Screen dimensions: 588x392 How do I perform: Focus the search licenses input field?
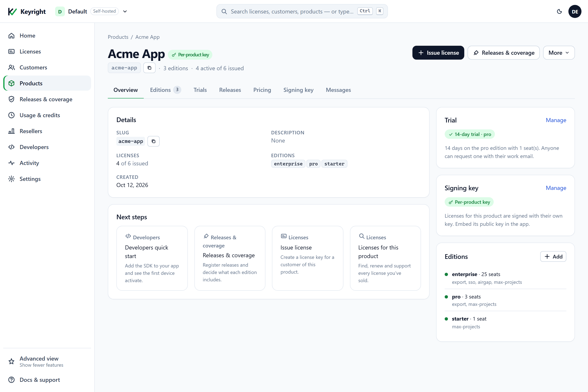(x=302, y=11)
